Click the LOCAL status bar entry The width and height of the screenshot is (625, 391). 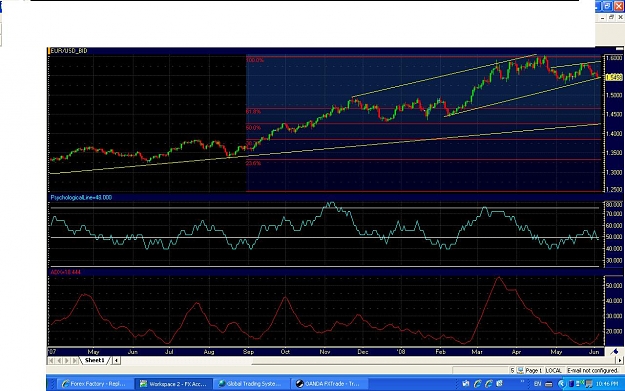pos(553,370)
